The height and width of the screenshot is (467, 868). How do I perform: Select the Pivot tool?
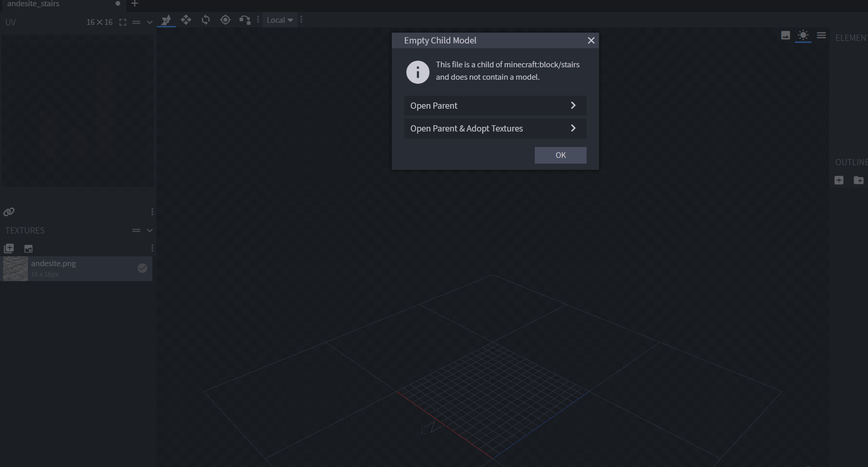(x=225, y=20)
